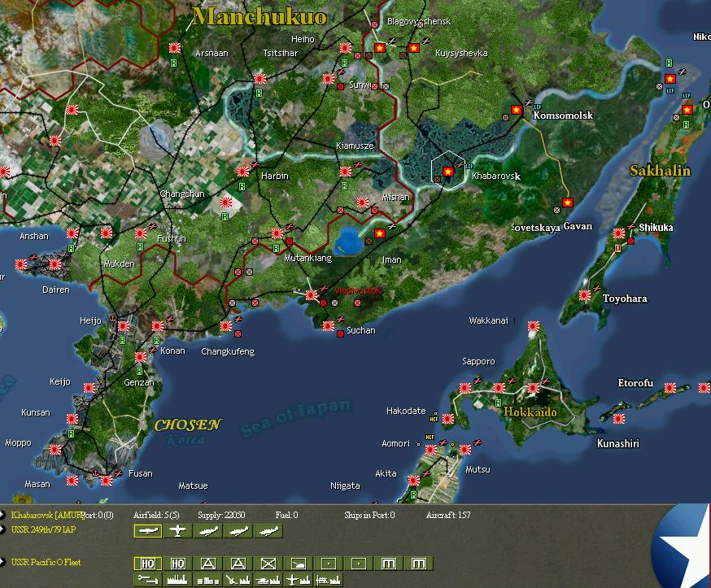This screenshot has width=711, height=588.
Task: Click the Soviet base flag at Komsomolsk
Action: pyautogui.click(x=517, y=110)
